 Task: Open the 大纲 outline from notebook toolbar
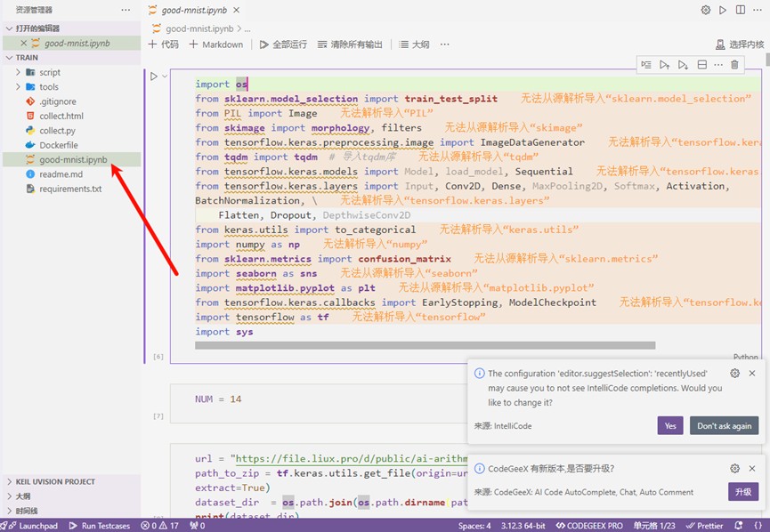pyautogui.click(x=414, y=44)
